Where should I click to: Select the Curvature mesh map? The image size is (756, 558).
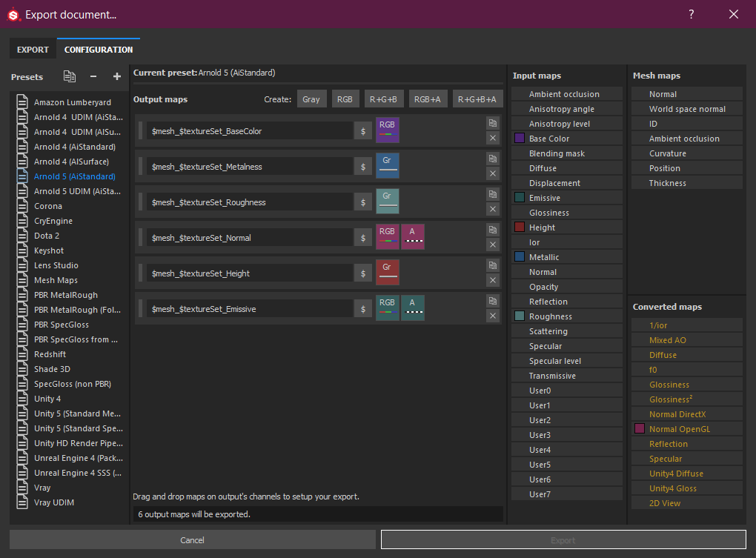[x=687, y=153]
